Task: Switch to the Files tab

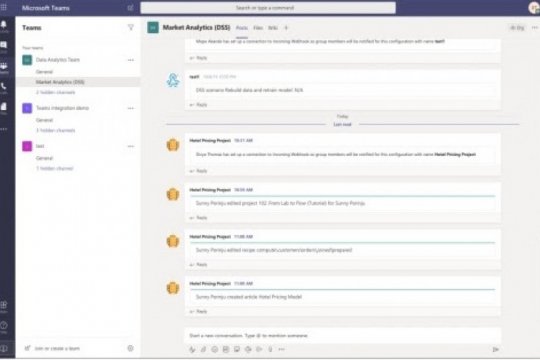Action: [258, 28]
